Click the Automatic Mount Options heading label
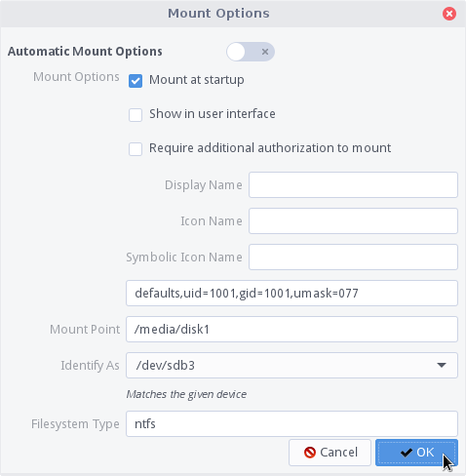This screenshot has height=476, width=466. click(x=85, y=52)
